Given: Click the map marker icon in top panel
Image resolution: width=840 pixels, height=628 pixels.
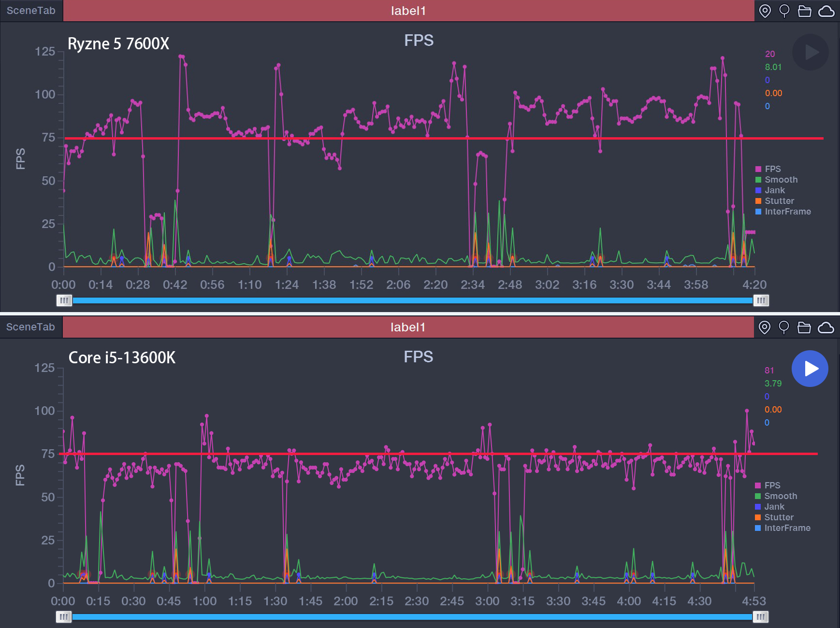Looking at the screenshot, I should (x=784, y=11).
